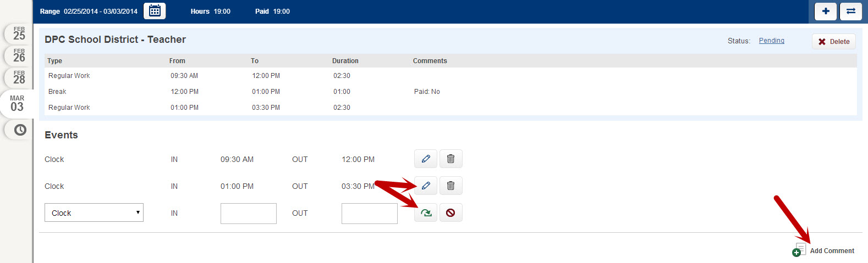Select the FEB 26 date tab
The image size is (868, 263).
(x=19, y=55)
